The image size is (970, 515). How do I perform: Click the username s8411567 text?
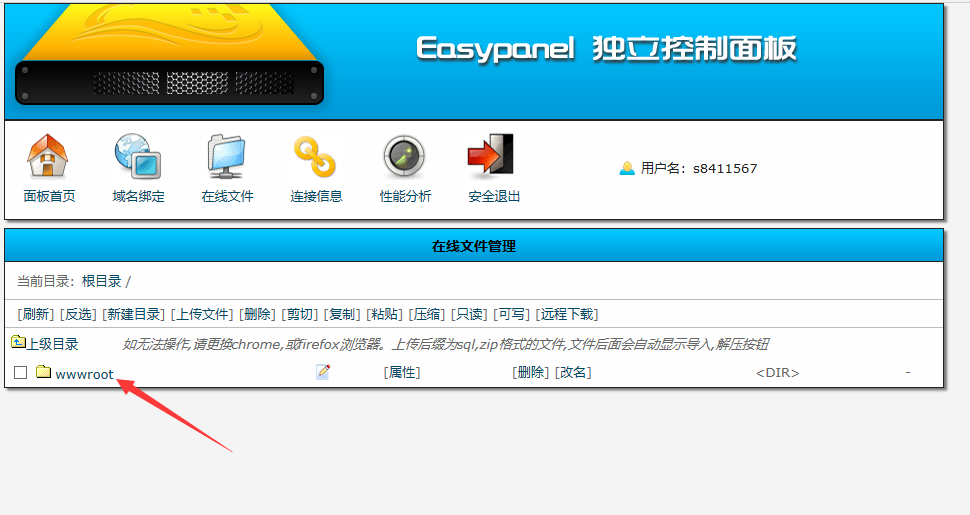click(725, 168)
